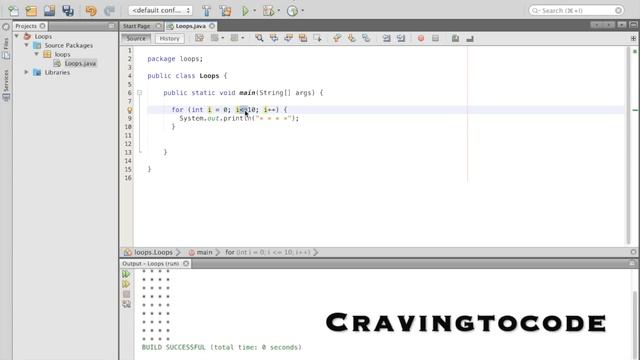Image resolution: width=640 pixels, height=360 pixels.
Task: Click the Debug Project icon
Action: pyautogui.click(x=269, y=11)
